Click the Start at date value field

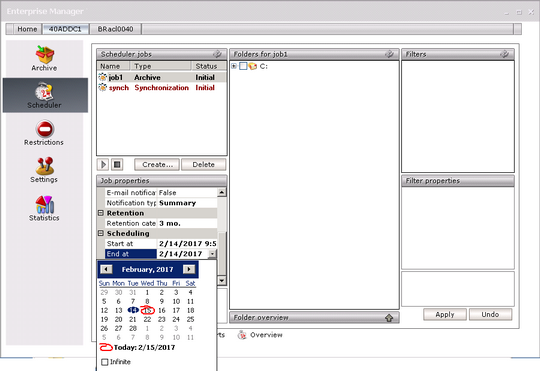coord(187,244)
